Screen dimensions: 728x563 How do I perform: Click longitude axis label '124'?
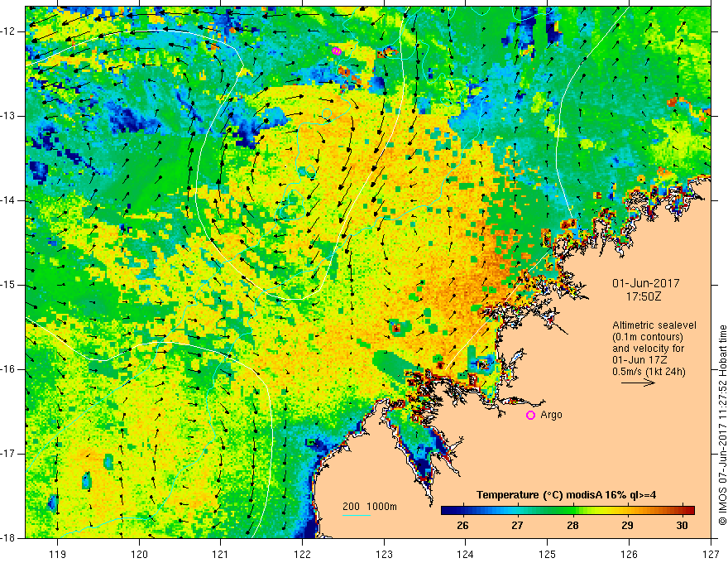(x=465, y=554)
